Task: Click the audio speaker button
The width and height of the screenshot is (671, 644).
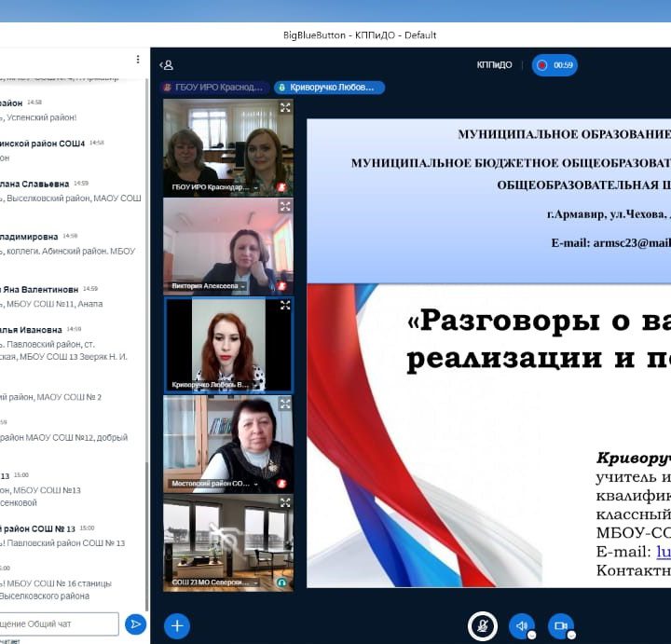Action: 521,626
